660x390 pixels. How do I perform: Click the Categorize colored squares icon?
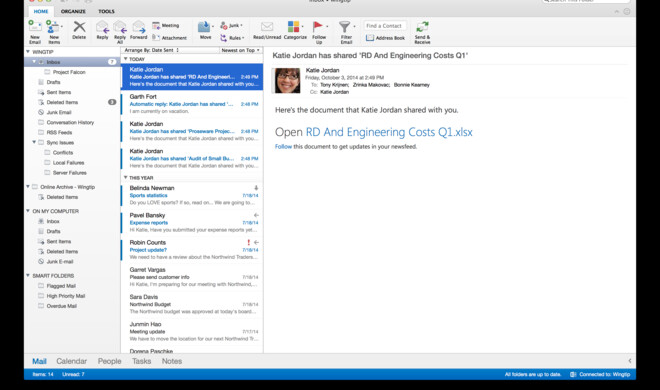point(293,27)
